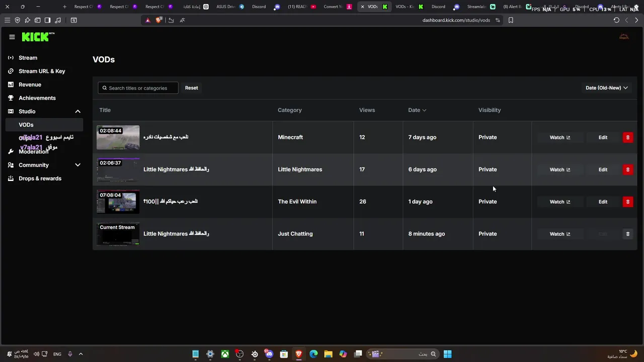Reload the page with the browser refresh icon
The width and height of the screenshot is (644, 362).
tap(616, 20)
